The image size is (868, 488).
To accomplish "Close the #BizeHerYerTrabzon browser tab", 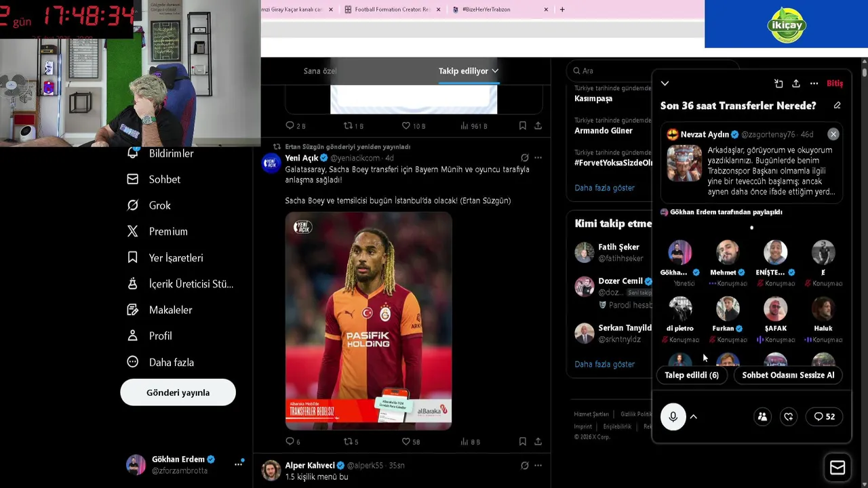I will [546, 9].
